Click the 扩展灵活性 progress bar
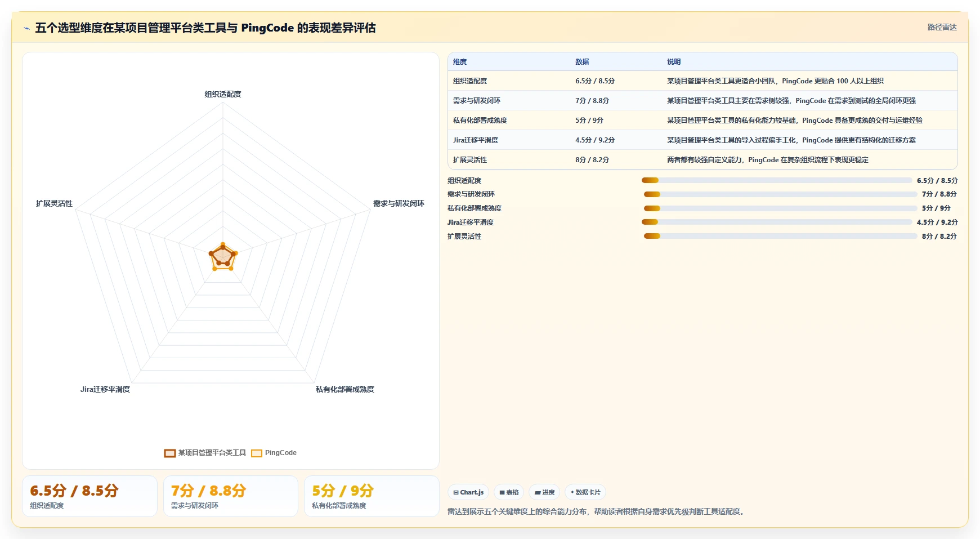This screenshot has height=539, width=980. tap(780, 237)
